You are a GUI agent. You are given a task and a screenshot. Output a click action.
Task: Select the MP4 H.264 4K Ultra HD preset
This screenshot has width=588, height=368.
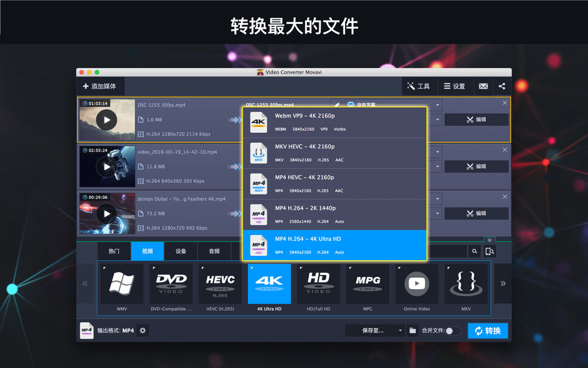point(332,244)
